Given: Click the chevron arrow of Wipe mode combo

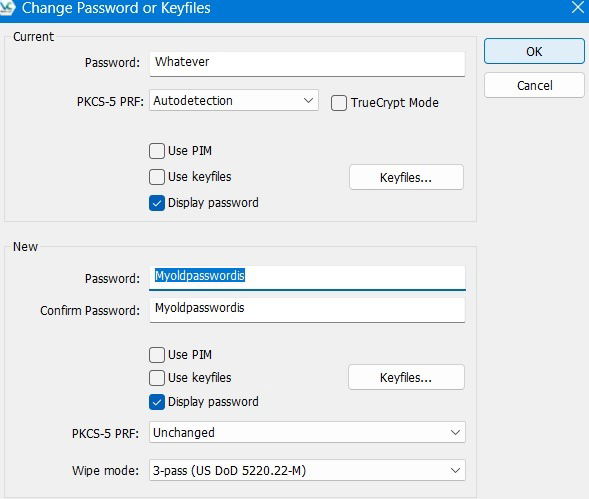Looking at the screenshot, I should click(x=455, y=470).
